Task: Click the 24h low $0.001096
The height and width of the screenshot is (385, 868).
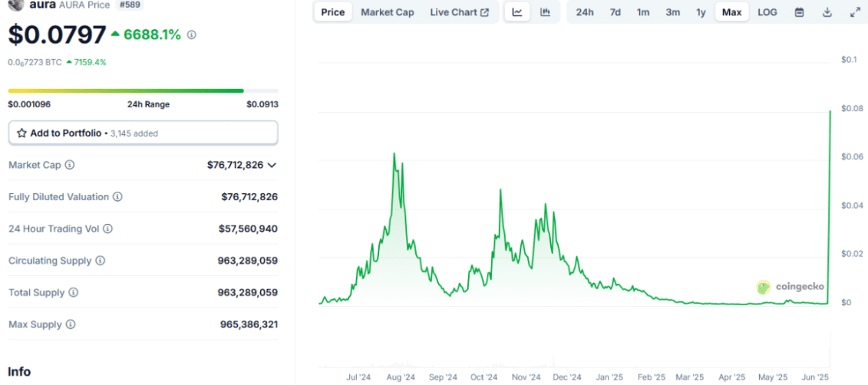Action: (x=29, y=104)
